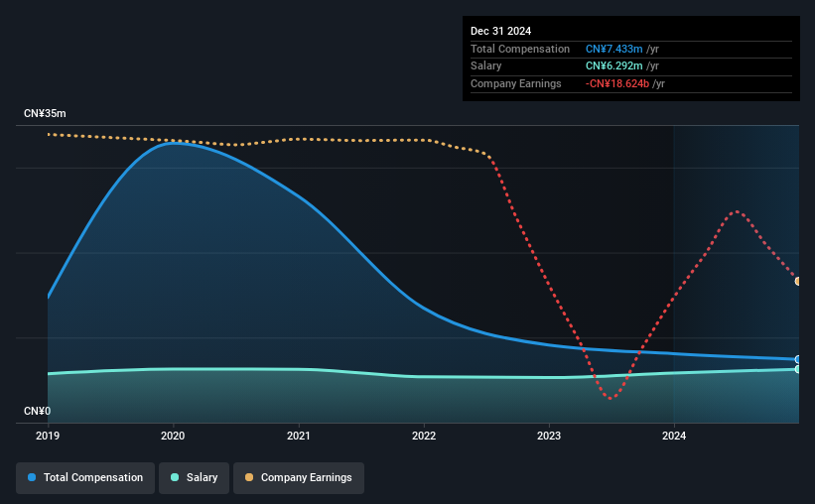Click the 2023 x-axis label
Screen dimensions: 815x504
[549, 436]
